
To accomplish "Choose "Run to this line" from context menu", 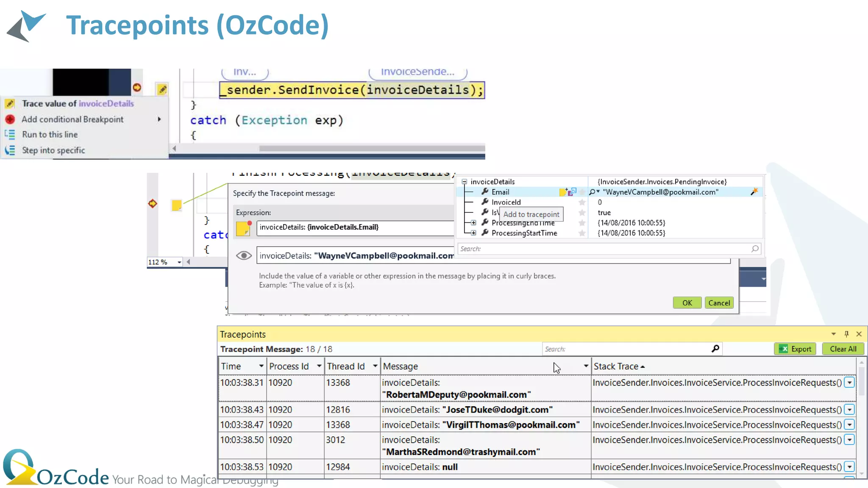I will coord(50,135).
